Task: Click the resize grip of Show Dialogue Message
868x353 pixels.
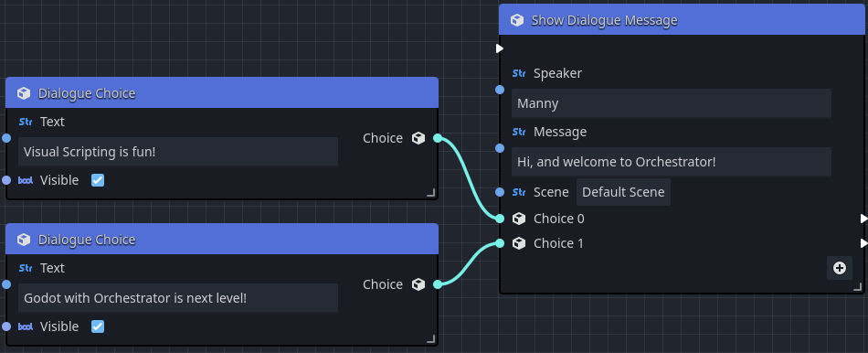Action: [857, 286]
